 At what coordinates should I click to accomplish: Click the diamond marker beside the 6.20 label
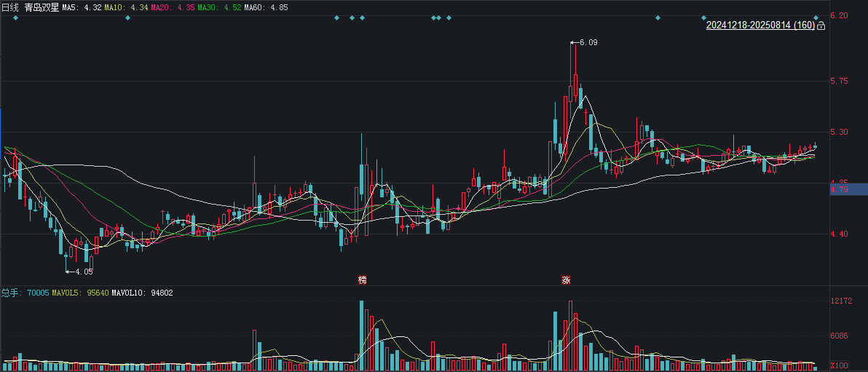click(816, 17)
